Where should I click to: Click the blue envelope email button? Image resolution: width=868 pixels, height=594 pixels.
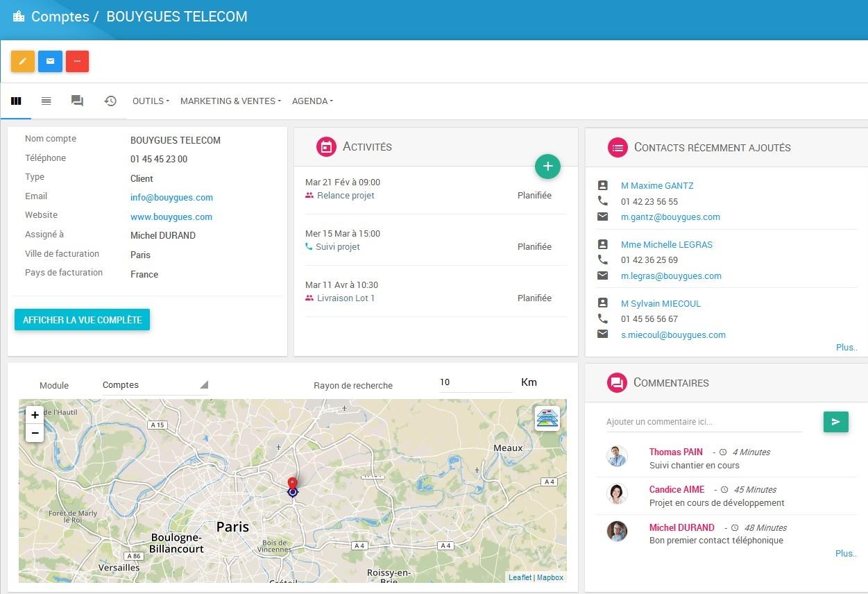tap(50, 61)
